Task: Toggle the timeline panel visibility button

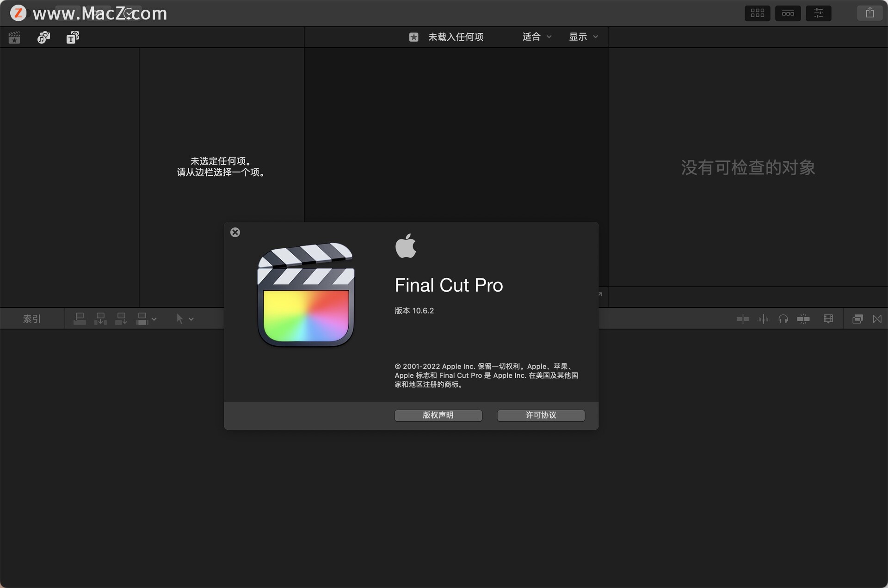Action: tap(788, 13)
